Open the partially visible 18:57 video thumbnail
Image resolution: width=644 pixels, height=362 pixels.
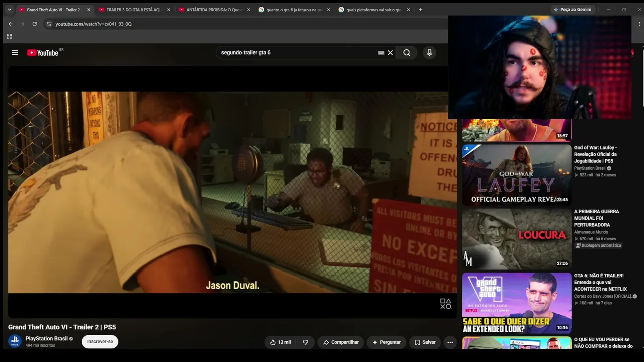tap(517, 130)
